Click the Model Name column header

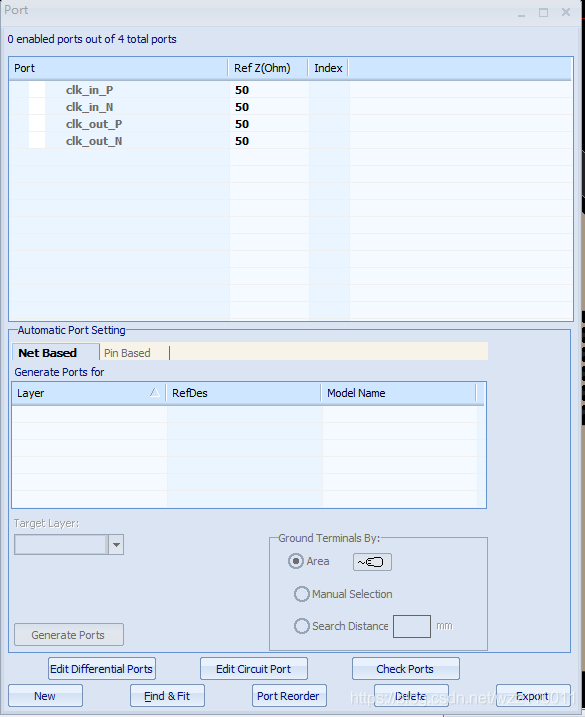coord(399,393)
